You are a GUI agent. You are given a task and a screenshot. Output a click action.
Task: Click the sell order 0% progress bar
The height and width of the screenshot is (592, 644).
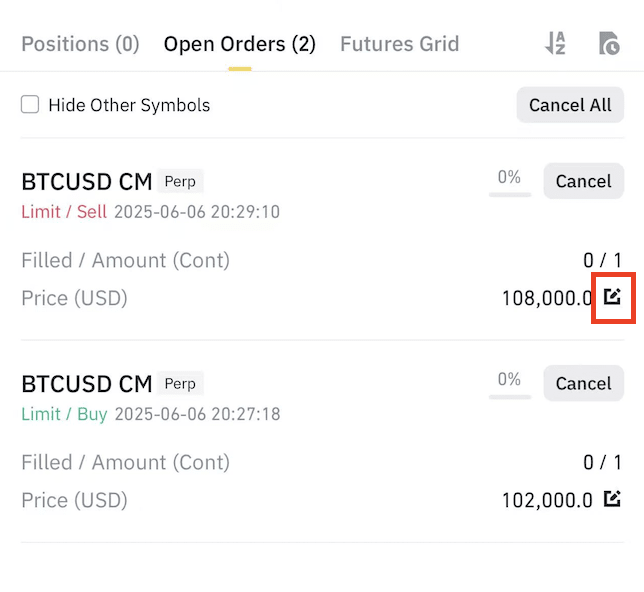pyautogui.click(x=509, y=182)
